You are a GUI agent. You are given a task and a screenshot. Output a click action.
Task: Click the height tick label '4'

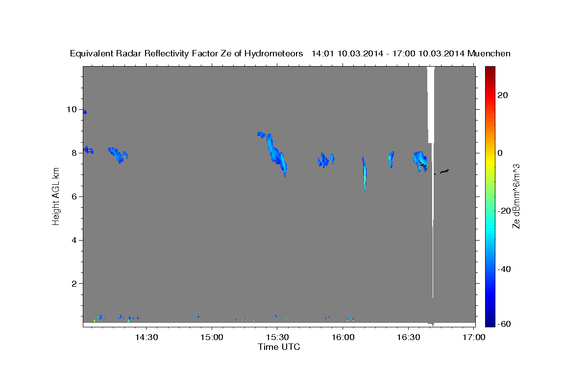pos(75,240)
